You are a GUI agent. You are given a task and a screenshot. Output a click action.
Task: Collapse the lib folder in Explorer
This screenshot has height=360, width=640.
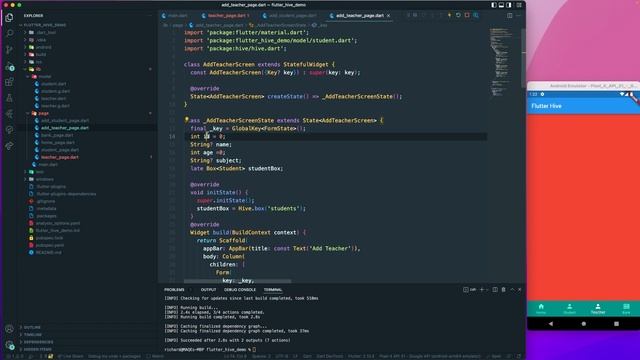[88, 69]
